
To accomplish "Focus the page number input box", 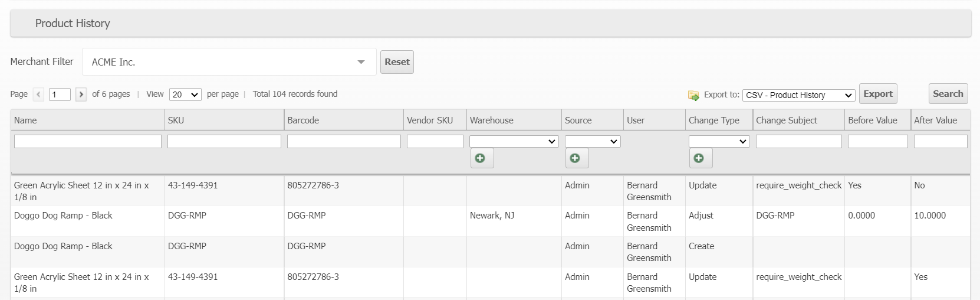I will [x=60, y=94].
